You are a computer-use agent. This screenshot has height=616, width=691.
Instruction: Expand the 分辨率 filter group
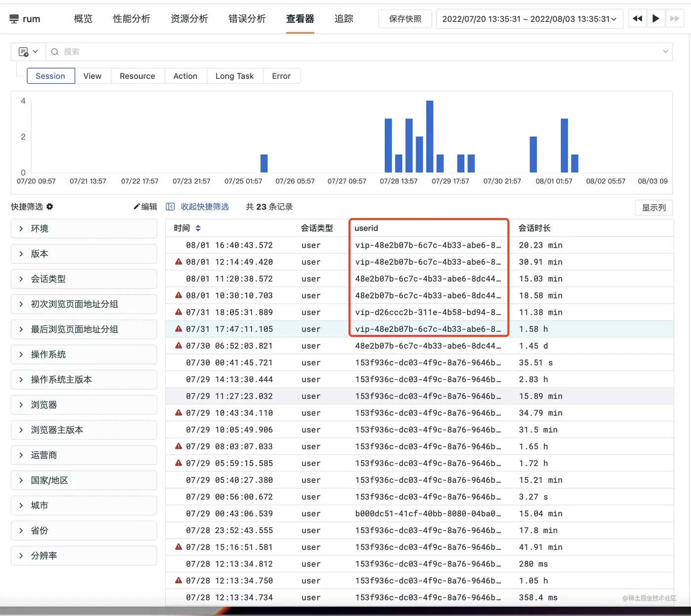point(84,555)
